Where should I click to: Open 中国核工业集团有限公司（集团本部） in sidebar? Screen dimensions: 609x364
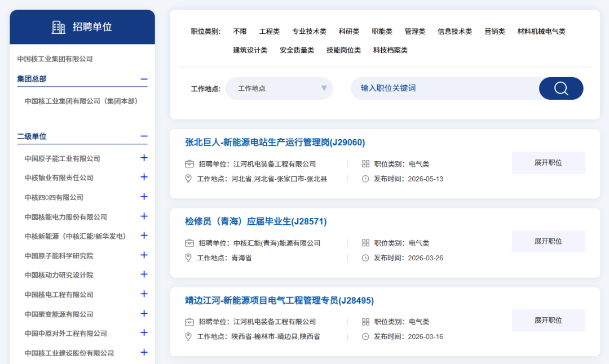[x=81, y=101]
